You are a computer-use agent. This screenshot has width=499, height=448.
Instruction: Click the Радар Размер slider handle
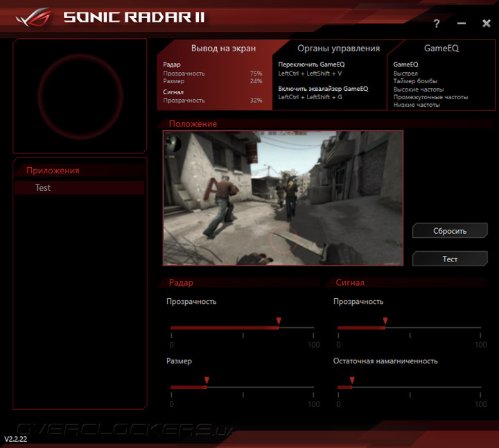(x=207, y=380)
